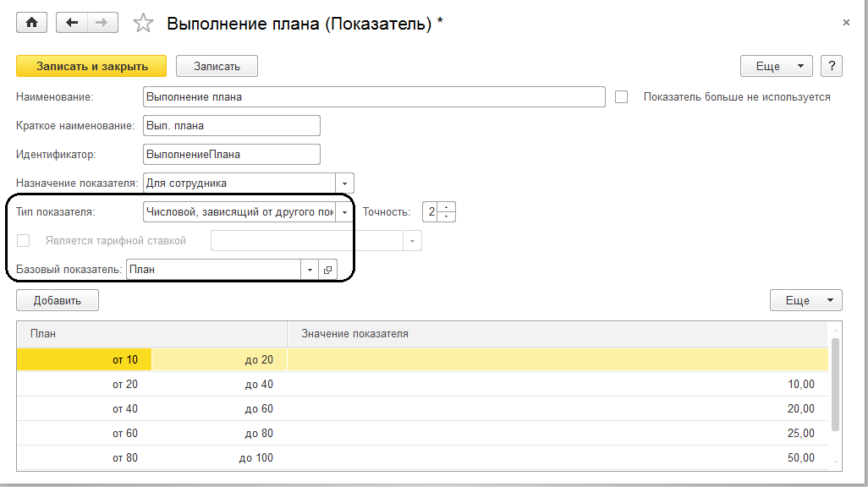Navigate back with the left arrow

71,23
